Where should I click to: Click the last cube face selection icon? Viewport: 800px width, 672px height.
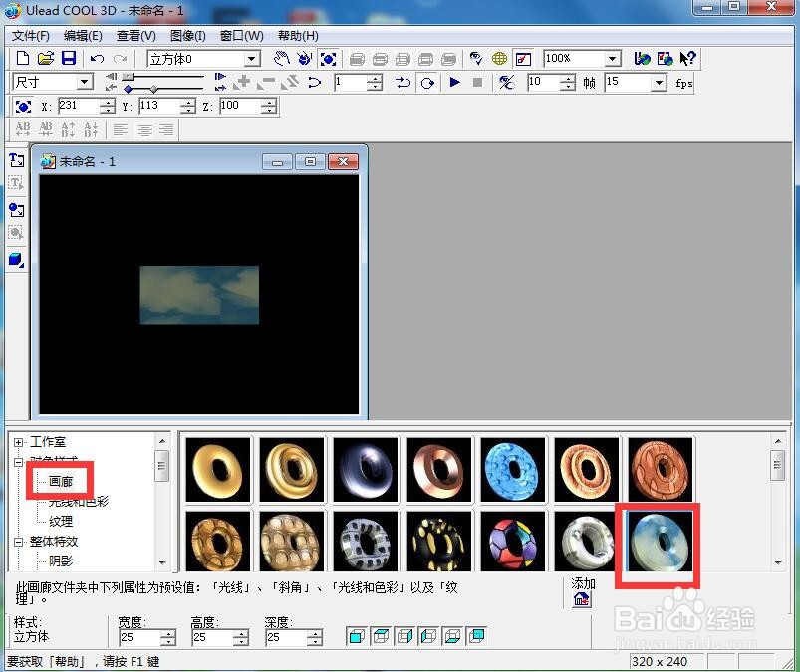tap(476, 636)
